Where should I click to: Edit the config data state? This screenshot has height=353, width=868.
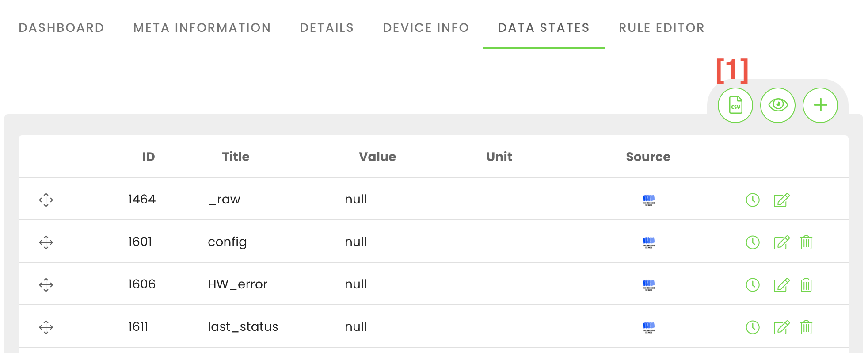pyautogui.click(x=781, y=242)
